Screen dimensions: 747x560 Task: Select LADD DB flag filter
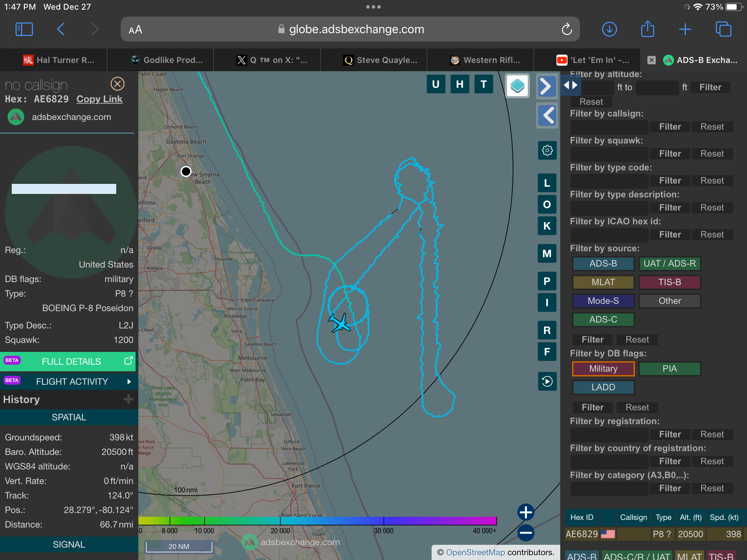(x=603, y=387)
